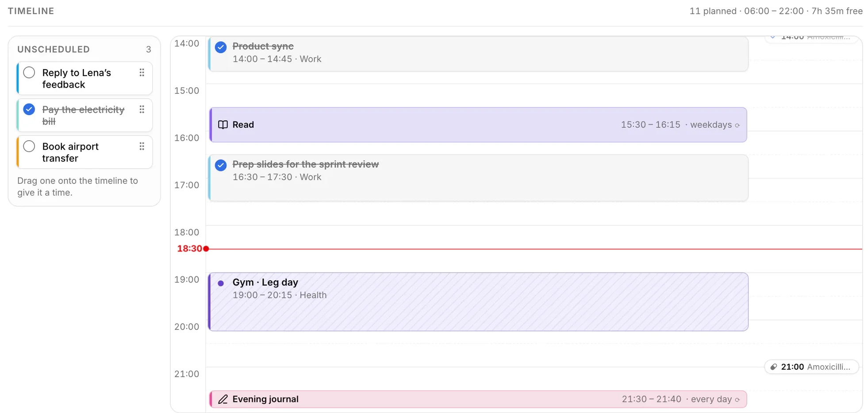Image resolution: width=868 pixels, height=413 pixels.
Task: Click drag handle of Pay the electricity bill
Action: (x=142, y=109)
